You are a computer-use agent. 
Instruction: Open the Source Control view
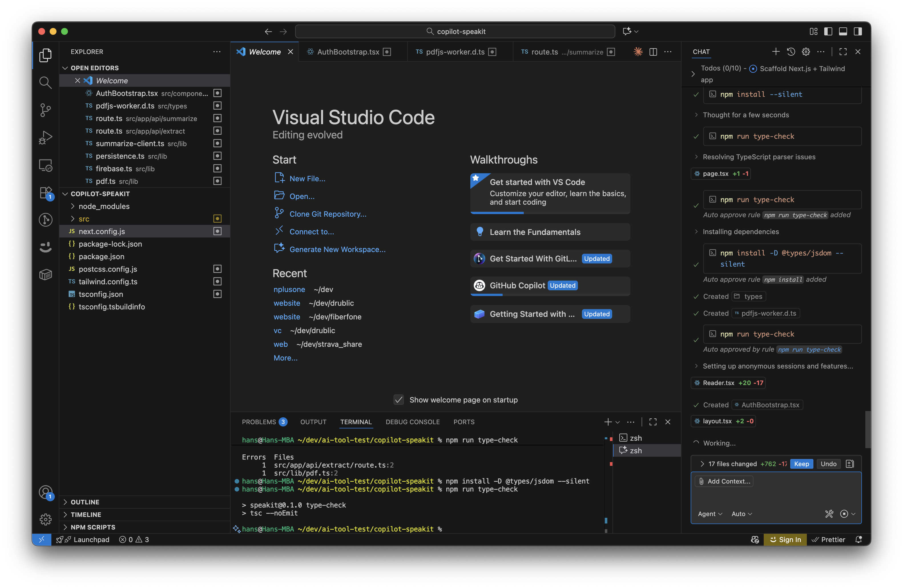(45, 110)
